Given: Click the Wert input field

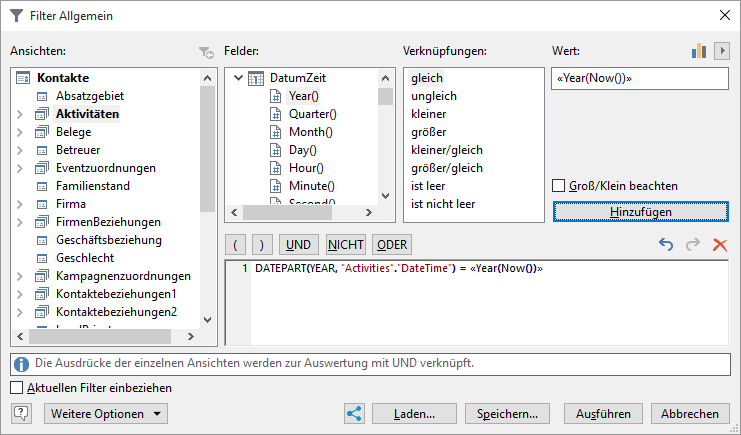Looking at the screenshot, I should pyautogui.click(x=640, y=79).
